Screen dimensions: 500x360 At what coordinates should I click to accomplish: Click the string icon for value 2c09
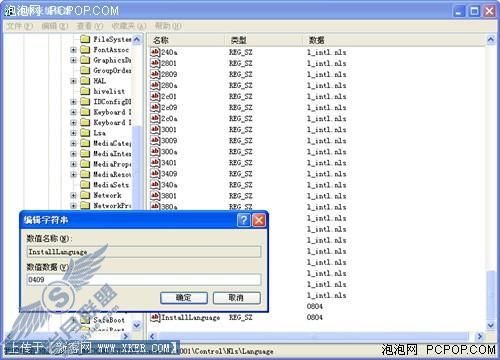155,107
